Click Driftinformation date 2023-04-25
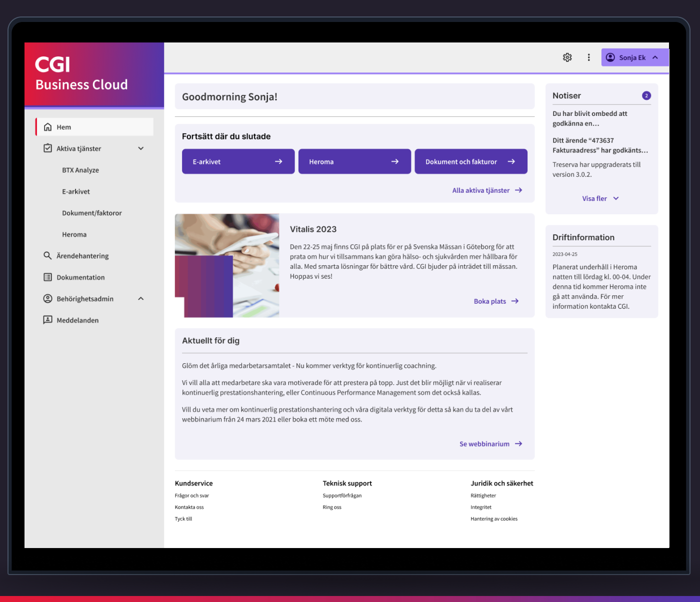 click(565, 254)
